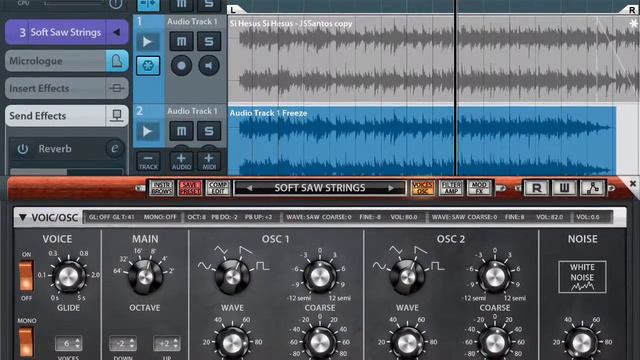Screen dimensions: 640x360
Task: Click the WHITE NOISE type button
Action: (582, 277)
